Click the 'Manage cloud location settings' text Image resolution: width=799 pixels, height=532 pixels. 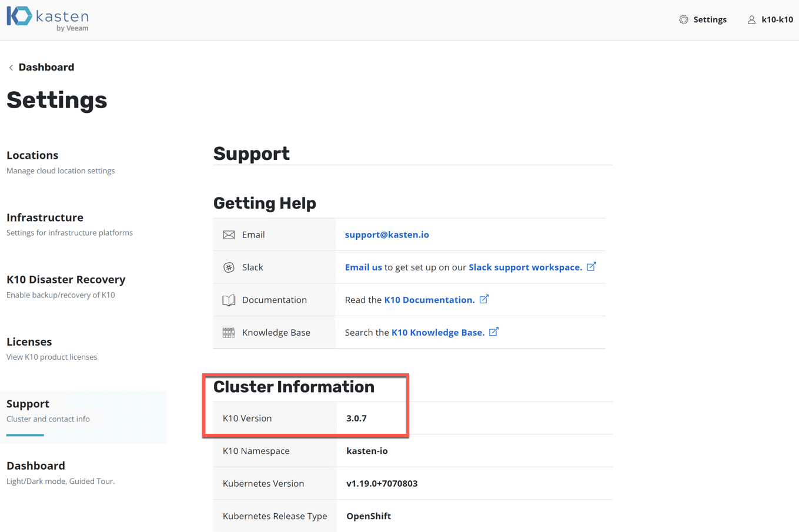61,171
